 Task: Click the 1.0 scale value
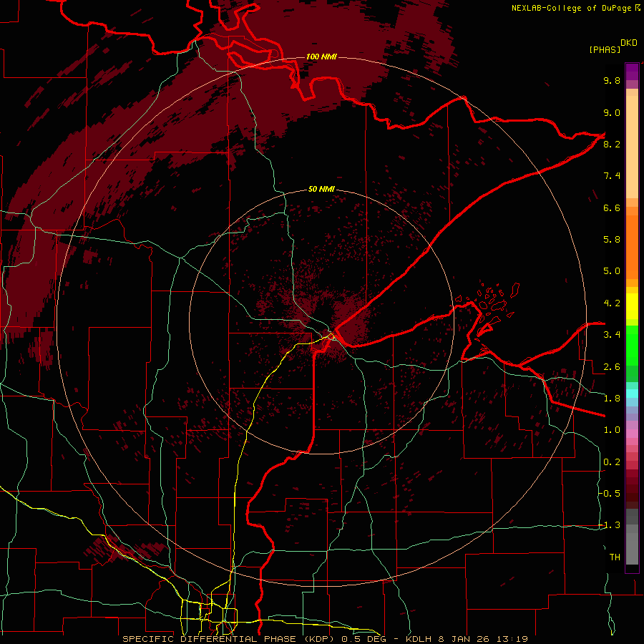tap(612, 430)
